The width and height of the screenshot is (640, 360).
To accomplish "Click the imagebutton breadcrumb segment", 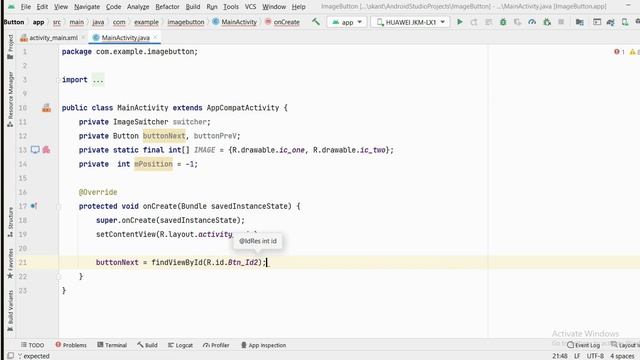I will point(186,22).
